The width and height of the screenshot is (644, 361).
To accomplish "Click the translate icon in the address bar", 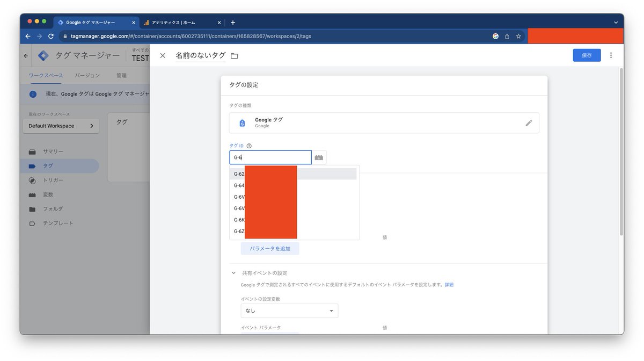I will (x=495, y=36).
